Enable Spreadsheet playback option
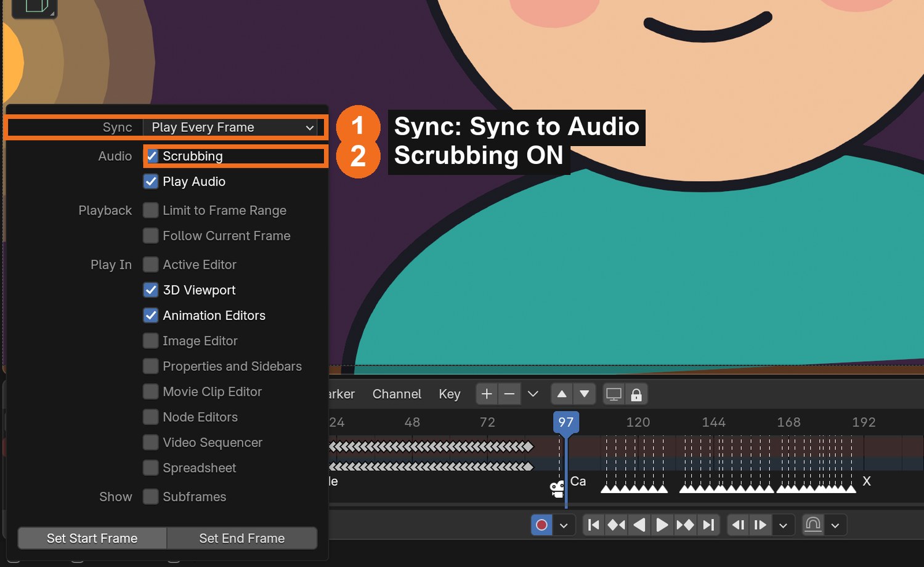 coord(151,468)
